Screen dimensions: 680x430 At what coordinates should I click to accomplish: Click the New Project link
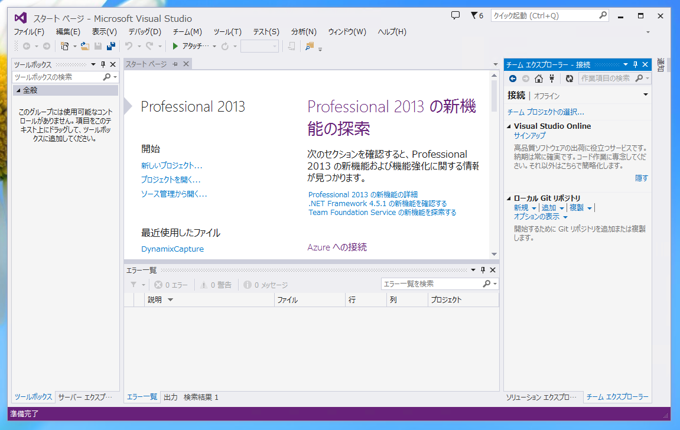coord(172,166)
